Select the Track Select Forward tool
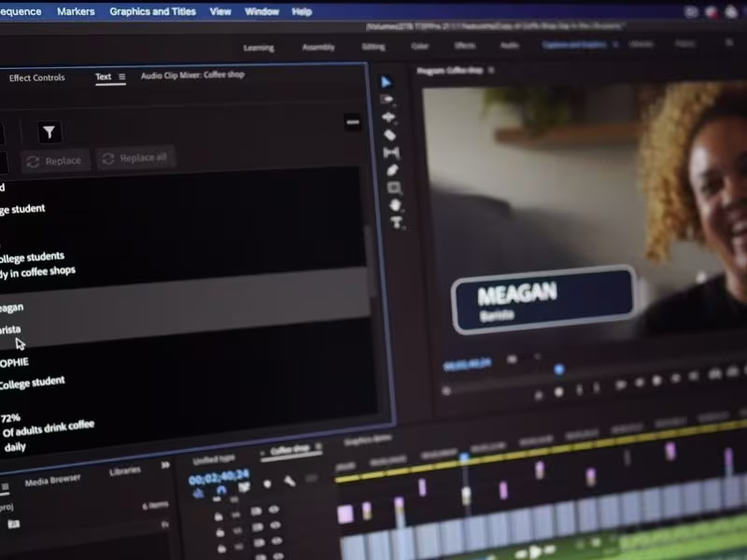The image size is (747, 560). point(387,100)
